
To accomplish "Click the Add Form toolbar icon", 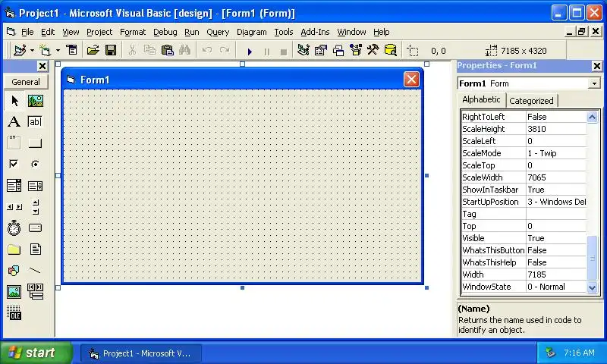I will tap(46, 50).
